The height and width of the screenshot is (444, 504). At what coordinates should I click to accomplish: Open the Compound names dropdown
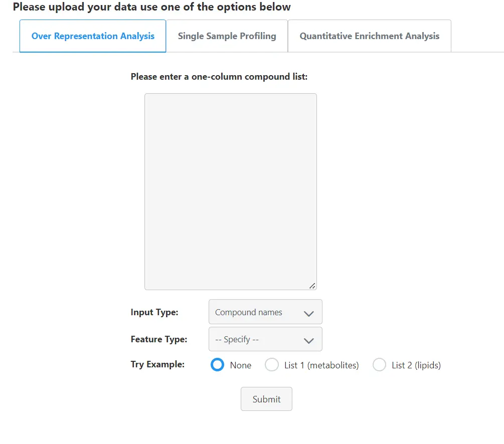pyautogui.click(x=265, y=312)
